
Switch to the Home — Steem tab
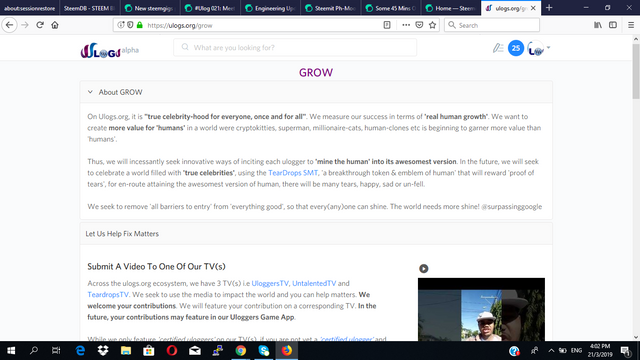pyautogui.click(x=451, y=8)
